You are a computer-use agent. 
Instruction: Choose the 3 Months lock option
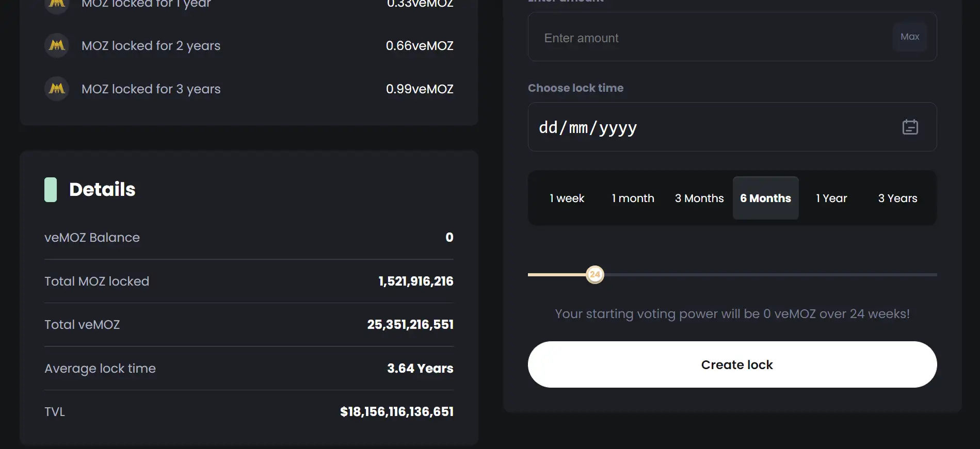pyautogui.click(x=699, y=198)
